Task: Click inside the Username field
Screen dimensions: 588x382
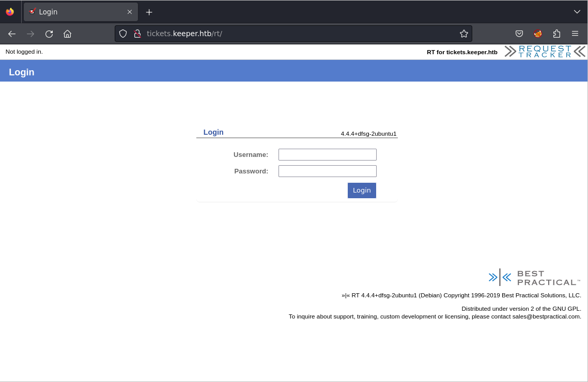Action: tap(327, 154)
